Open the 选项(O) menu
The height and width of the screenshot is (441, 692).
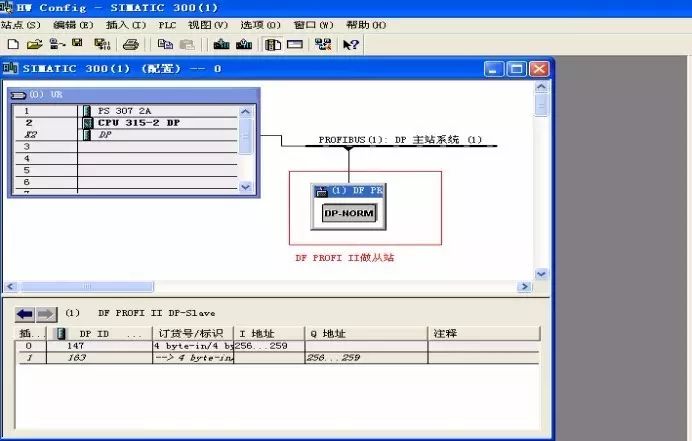(260, 25)
